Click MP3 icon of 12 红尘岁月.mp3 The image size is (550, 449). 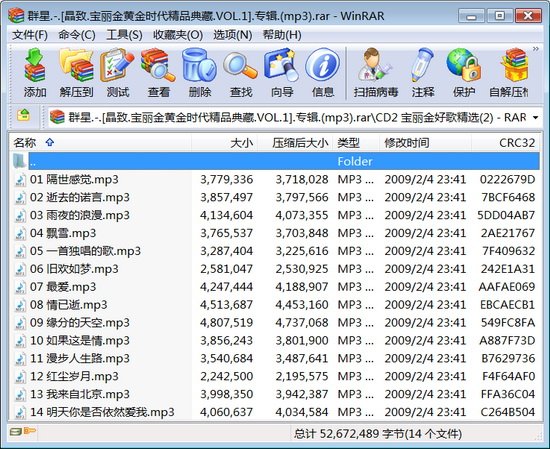click(20, 376)
